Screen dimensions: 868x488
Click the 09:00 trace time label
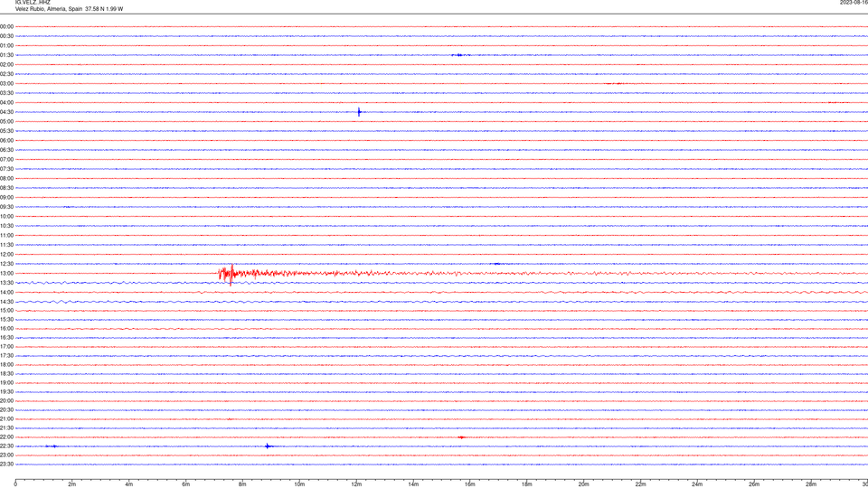pos(6,198)
